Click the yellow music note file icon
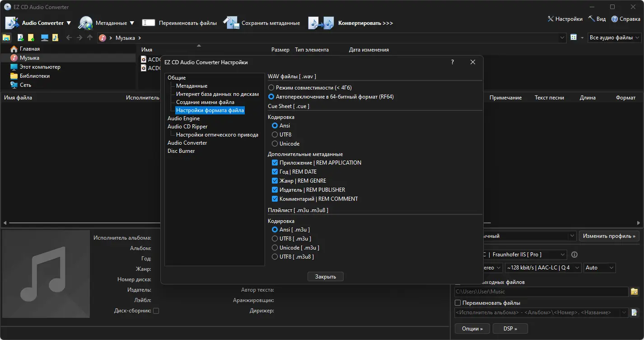Viewport: 644px width, 340px height. click(x=55, y=38)
